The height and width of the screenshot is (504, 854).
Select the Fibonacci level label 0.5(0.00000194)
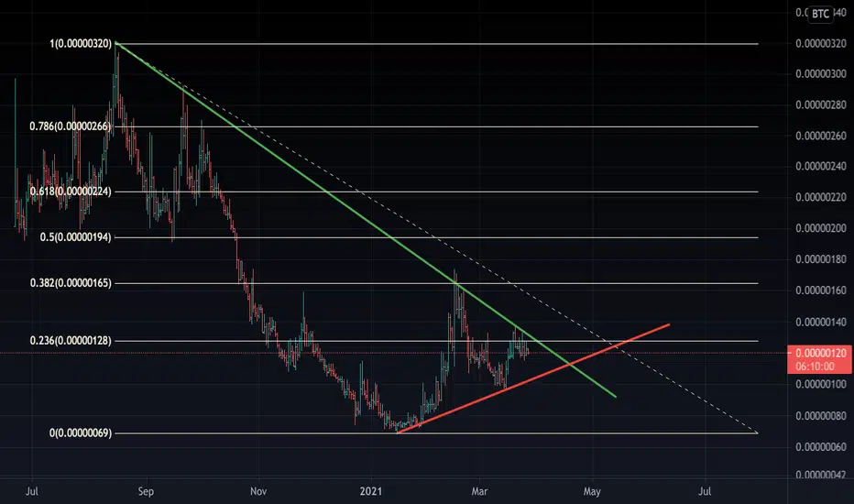76,237
